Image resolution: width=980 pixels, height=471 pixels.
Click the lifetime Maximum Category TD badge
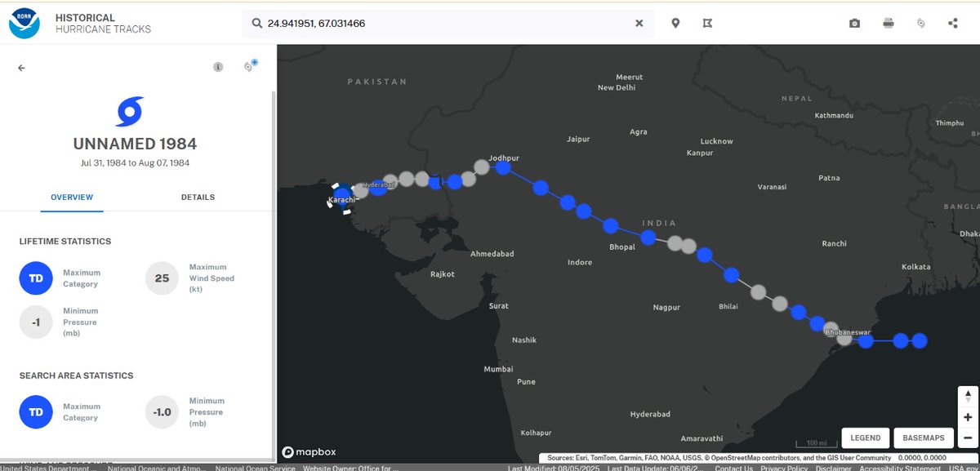click(x=36, y=278)
